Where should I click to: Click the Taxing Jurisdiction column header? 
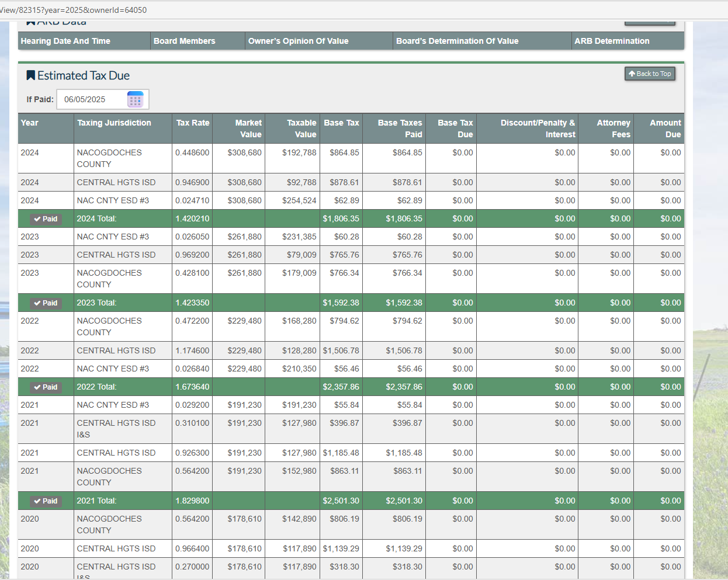pos(114,123)
